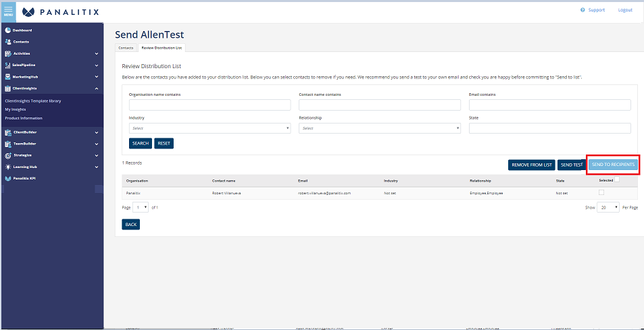The height and width of the screenshot is (330, 644).
Task: Click the SalesPipeline bar chart icon
Action: pos(8,65)
